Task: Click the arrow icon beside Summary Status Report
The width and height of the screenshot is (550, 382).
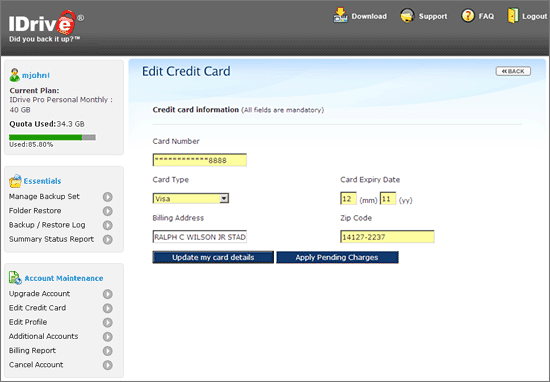Action: point(108,240)
